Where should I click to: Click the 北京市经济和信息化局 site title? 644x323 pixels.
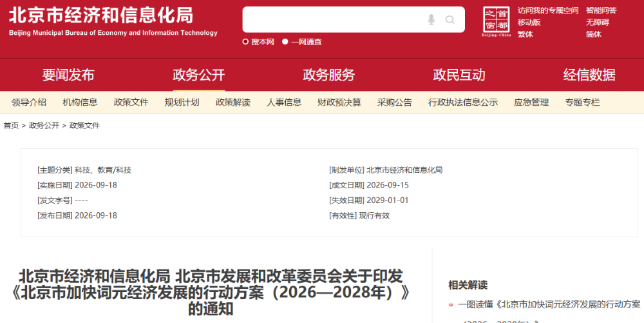click(101, 15)
